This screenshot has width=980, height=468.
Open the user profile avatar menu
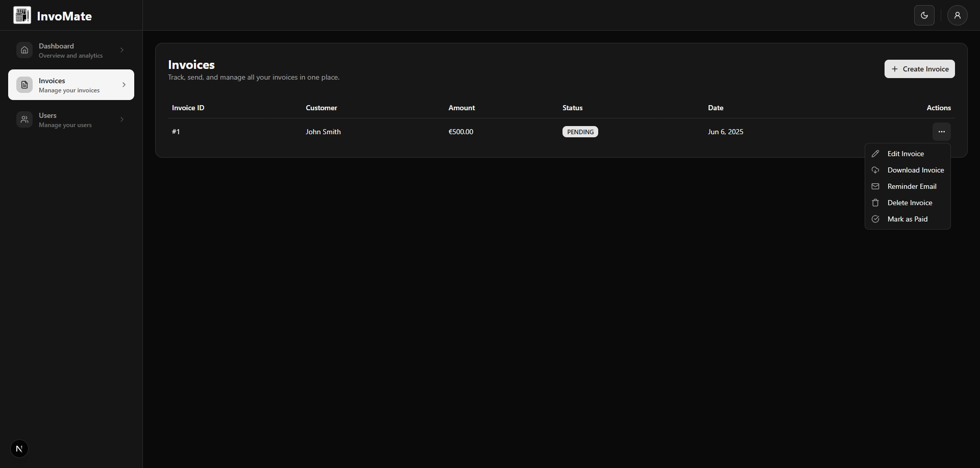[957, 15]
